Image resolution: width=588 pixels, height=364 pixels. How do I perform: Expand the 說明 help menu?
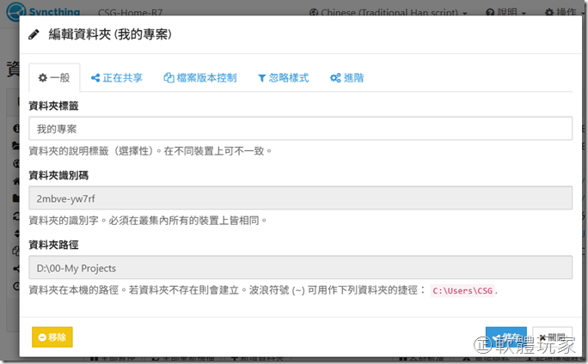click(x=505, y=13)
